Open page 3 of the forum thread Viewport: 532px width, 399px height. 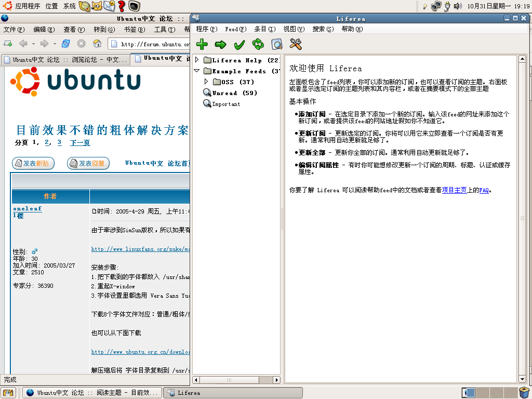(x=59, y=142)
